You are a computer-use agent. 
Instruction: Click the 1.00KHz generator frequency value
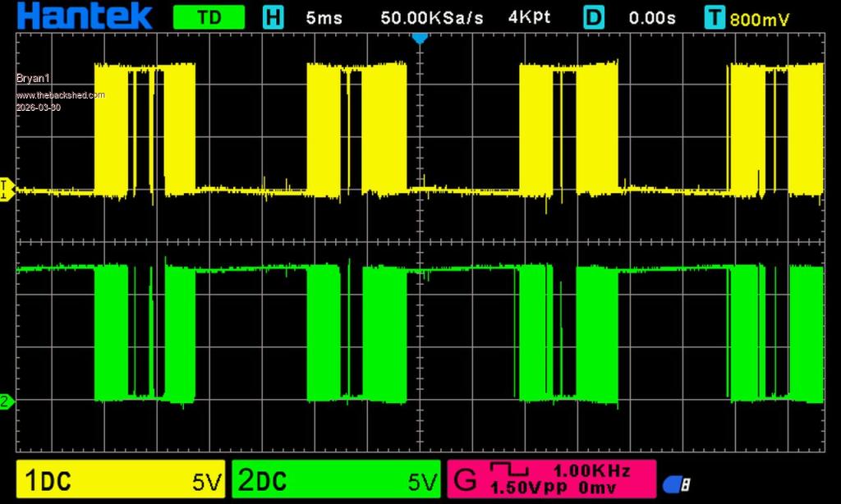pyautogui.click(x=592, y=471)
